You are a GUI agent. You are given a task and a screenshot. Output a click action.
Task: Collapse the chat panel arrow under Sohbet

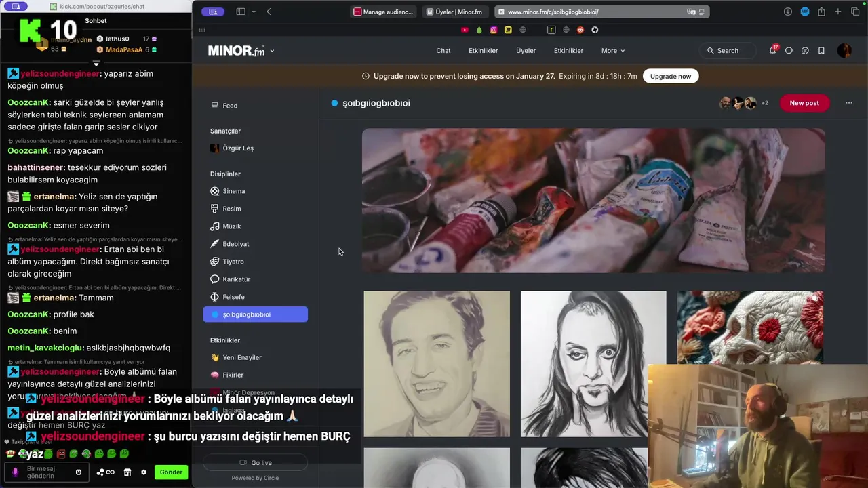point(96,62)
